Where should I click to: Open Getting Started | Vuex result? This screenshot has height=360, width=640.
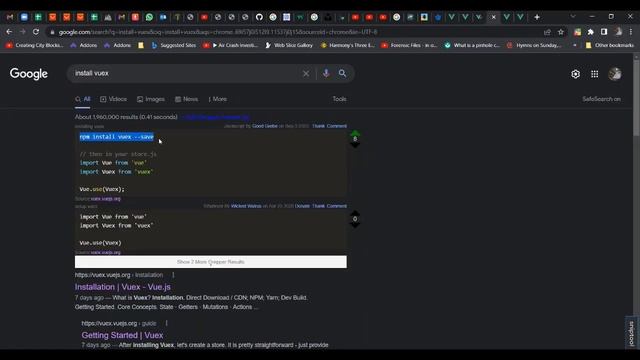(122, 335)
